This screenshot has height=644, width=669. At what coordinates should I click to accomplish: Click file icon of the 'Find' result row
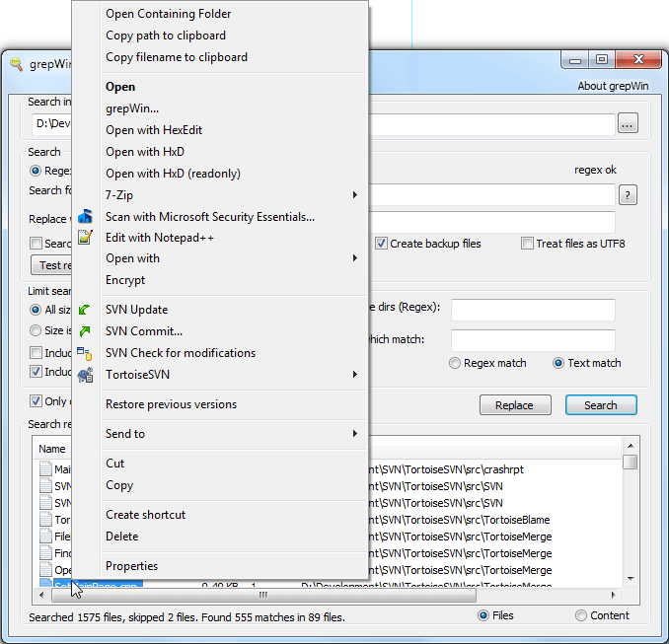pyautogui.click(x=45, y=552)
